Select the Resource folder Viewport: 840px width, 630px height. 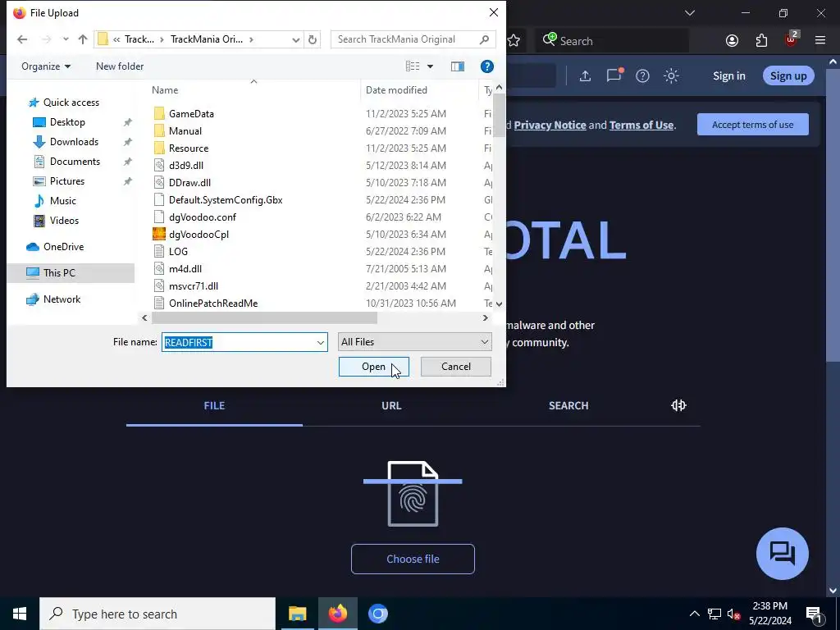click(189, 148)
